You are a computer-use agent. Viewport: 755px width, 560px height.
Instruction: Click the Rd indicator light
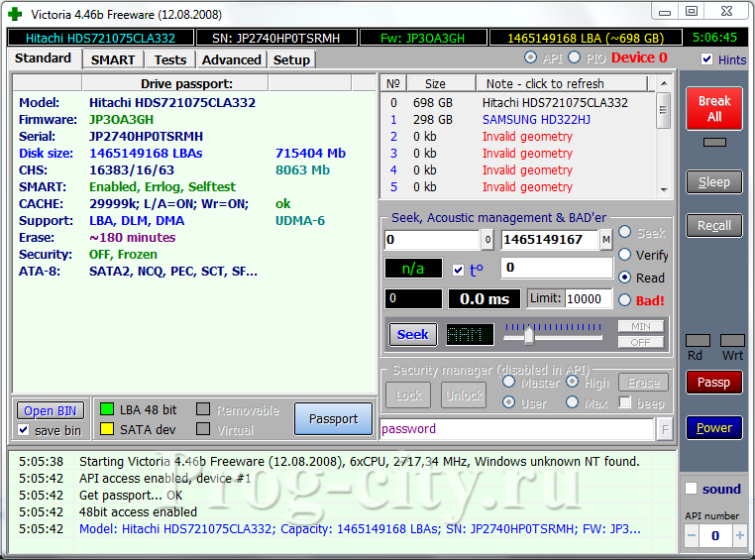(x=697, y=341)
